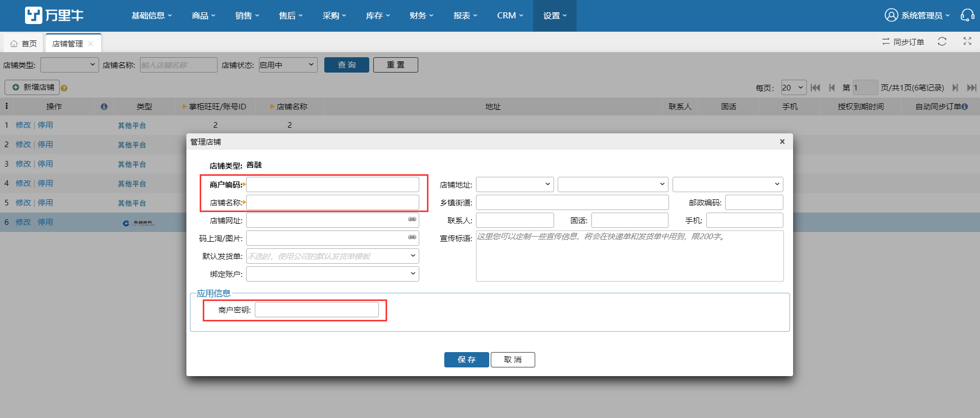The image size is (980, 418).
Task: Open the column settings dots icon
Action: click(x=7, y=106)
